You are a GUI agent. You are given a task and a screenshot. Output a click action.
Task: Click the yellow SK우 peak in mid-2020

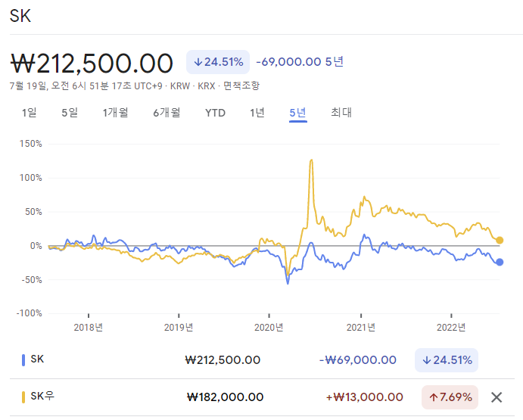311,160
